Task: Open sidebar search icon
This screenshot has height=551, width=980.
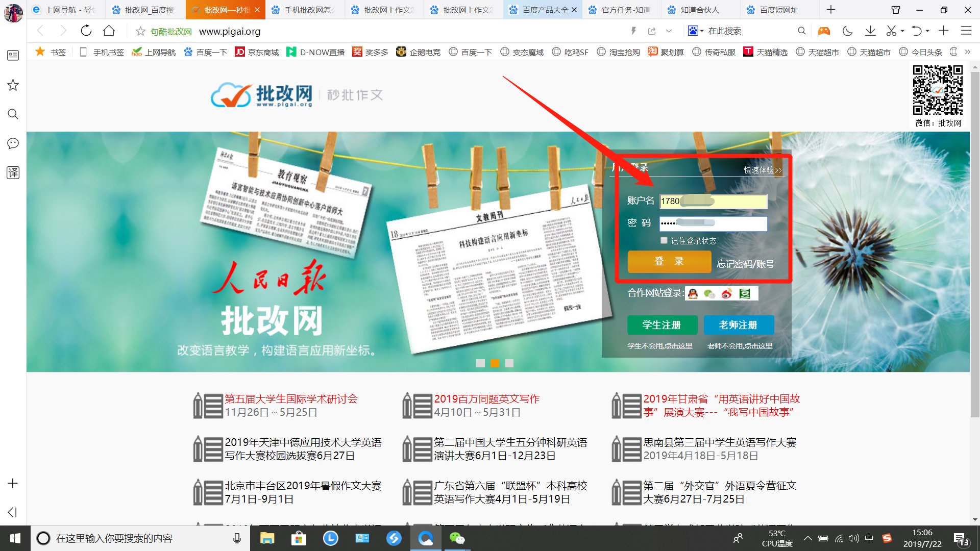Action: [x=13, y=114]
